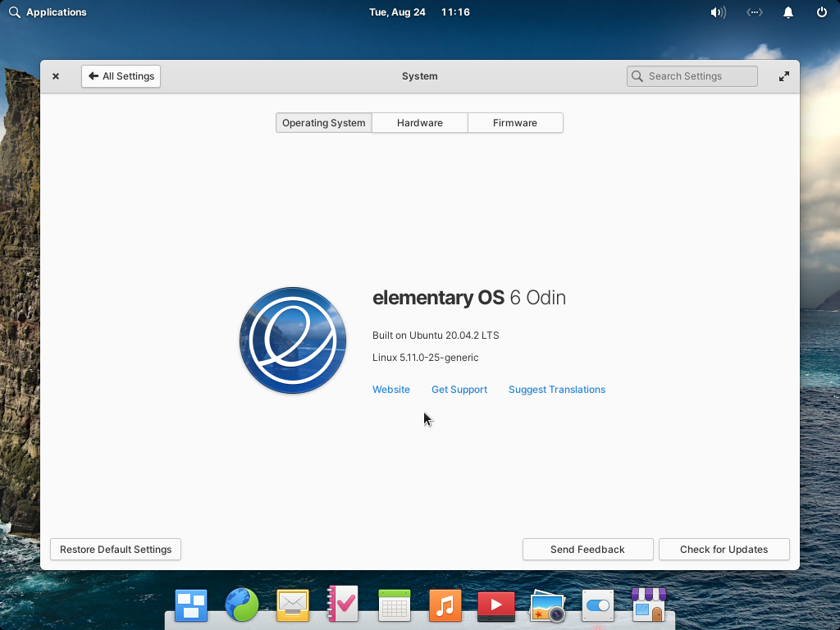This screenshot has height=630, width=840.
Task: Open the session power menu
Action: (822, 11)
